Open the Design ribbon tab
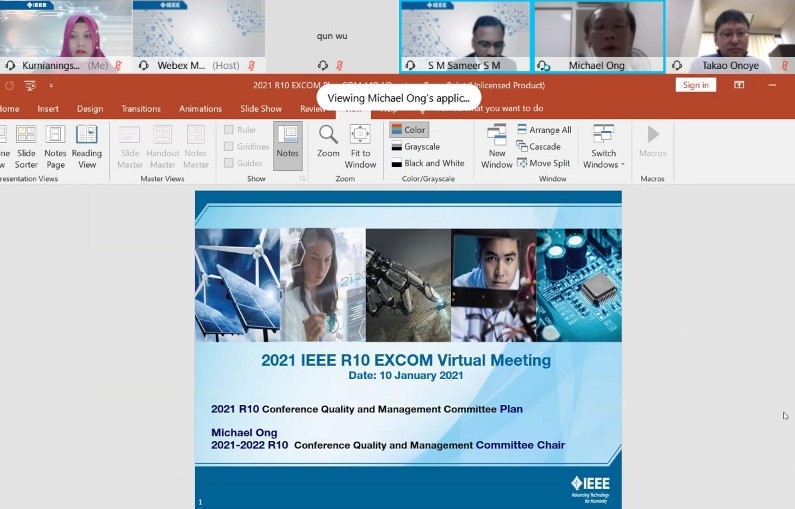The height and width of the screenshot is (509, 795). coord(90,108)
